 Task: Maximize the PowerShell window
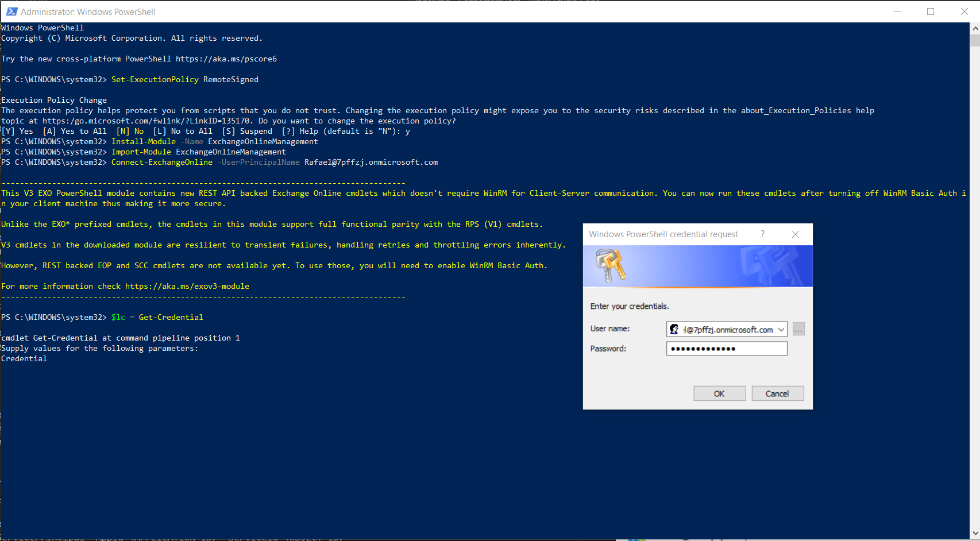931,11
